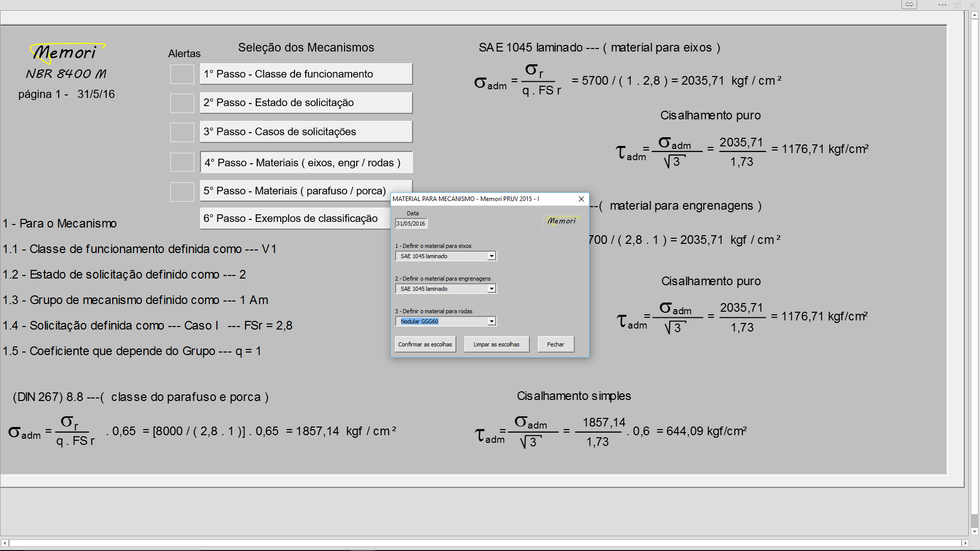This screenshot has width=980, height=551.
Task: Click Confirmar as escolhas button
Action: (x=425, y=344)
